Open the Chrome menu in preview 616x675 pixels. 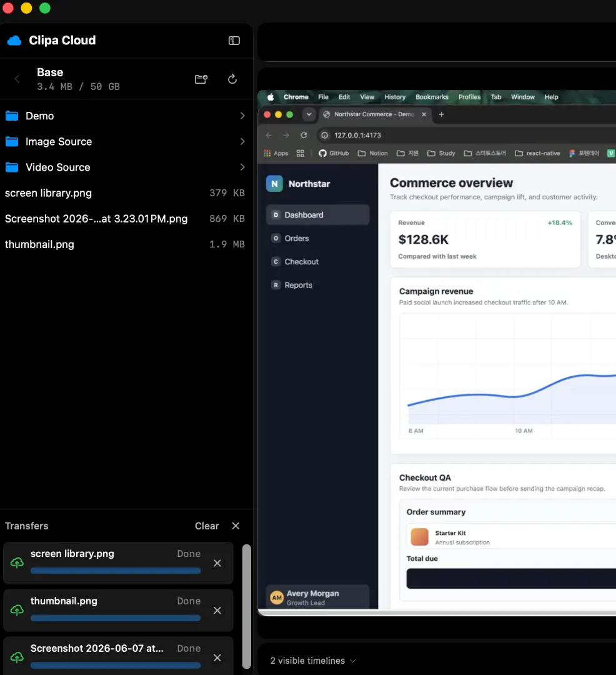(x=296, y=97)
